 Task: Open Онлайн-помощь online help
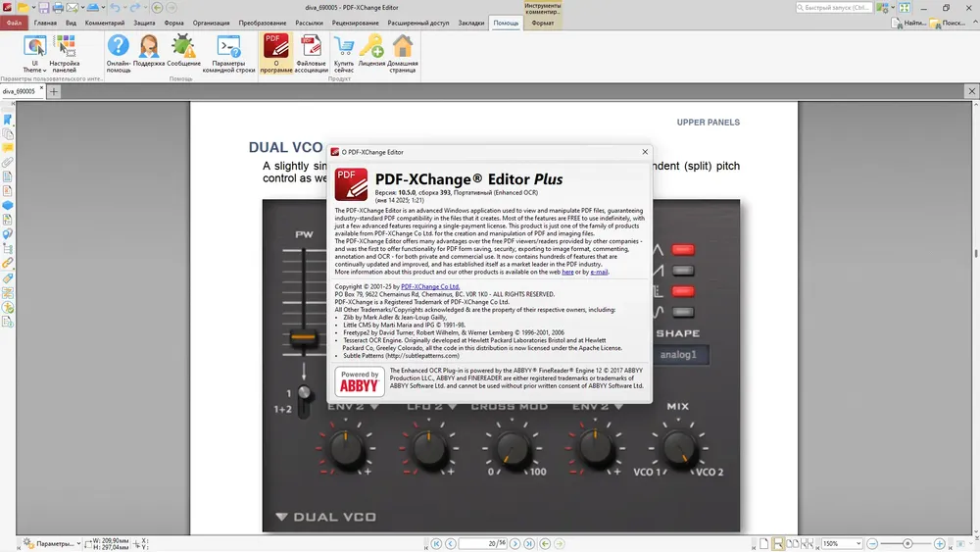pyautogui.click(x=119, y=54)
